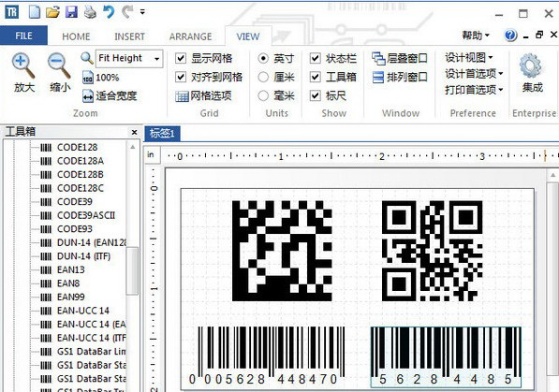Select the Data Matrix barcode on label
The height and width of the screenshot is (392, 559).
(282, 251)
